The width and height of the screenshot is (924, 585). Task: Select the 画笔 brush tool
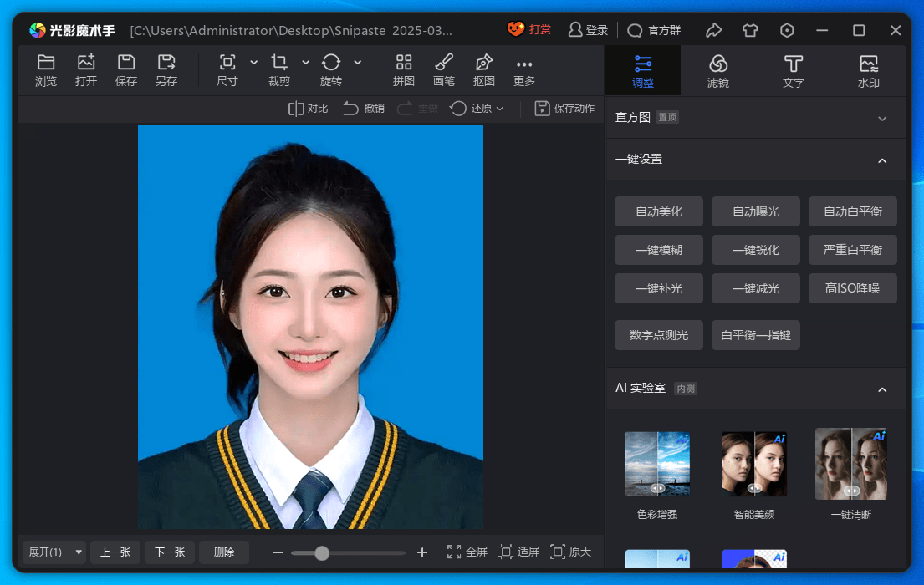tap(444, 70)
